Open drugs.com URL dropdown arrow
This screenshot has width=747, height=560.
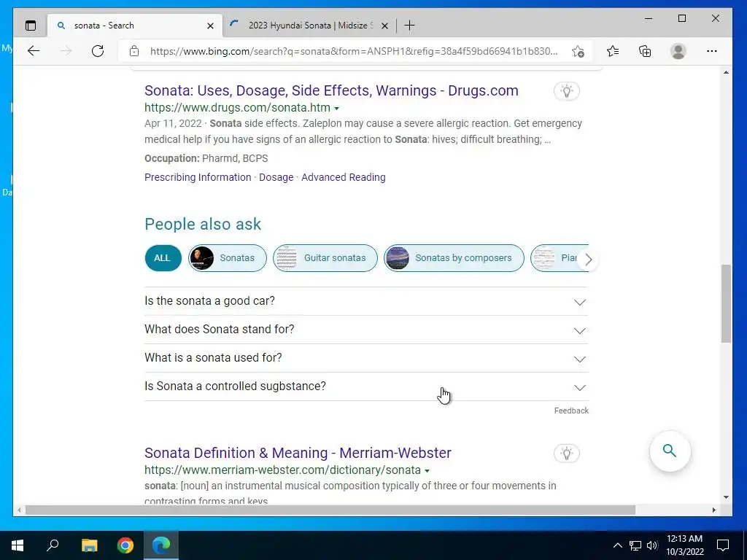tap(337, 109)
